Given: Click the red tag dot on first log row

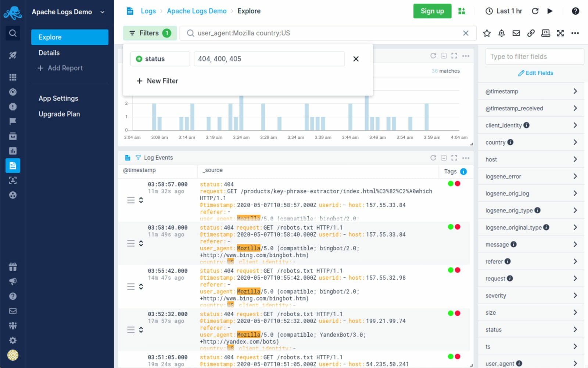Looking at the screenshot, I should (x=458, y=184).
